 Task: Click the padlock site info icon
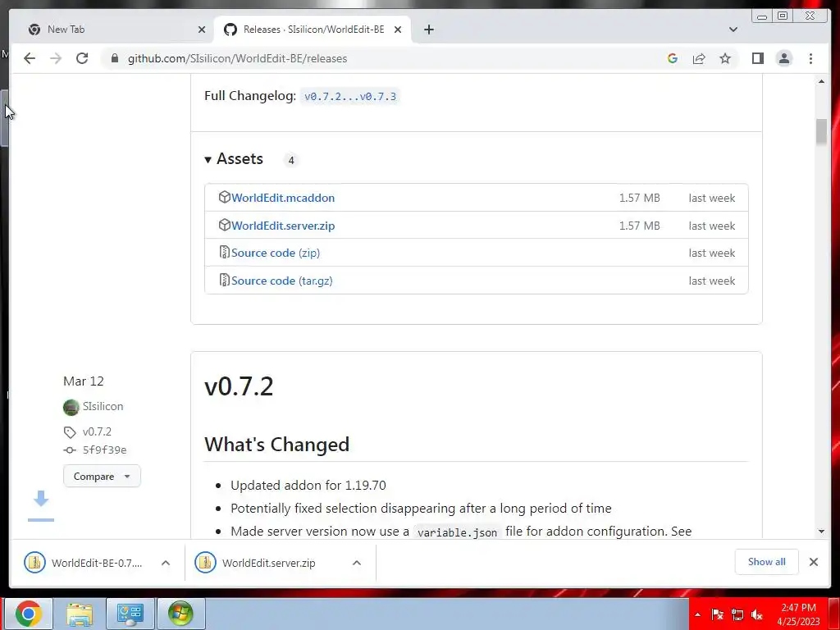pos(115,58)
